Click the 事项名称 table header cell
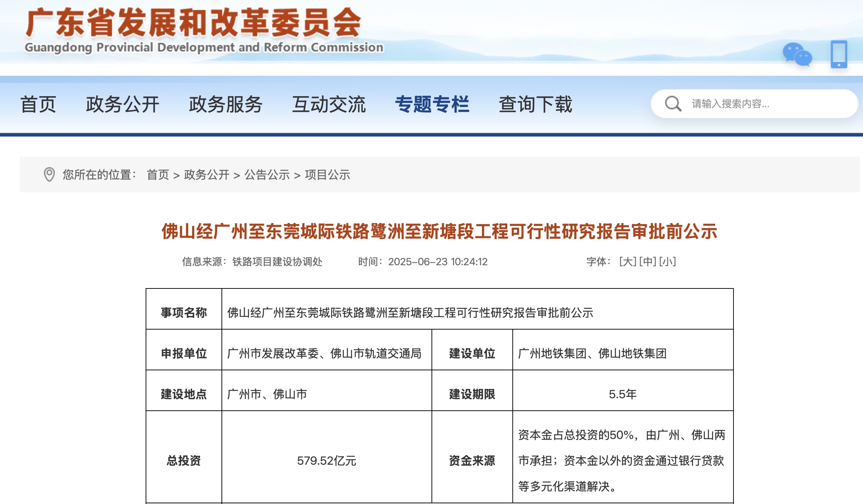 pos(184,309)
